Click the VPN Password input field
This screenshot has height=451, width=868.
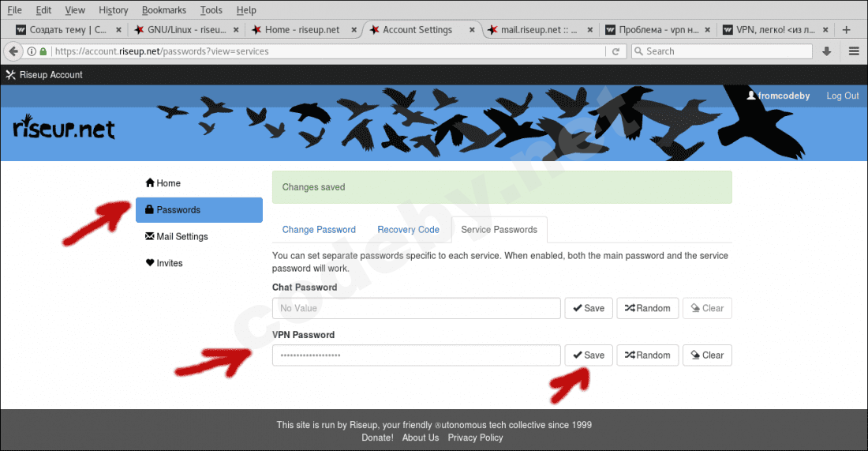point(417,355)
